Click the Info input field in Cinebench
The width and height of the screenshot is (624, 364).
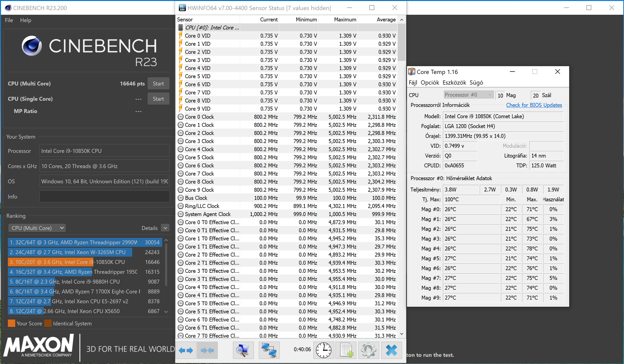coord(105,197)
